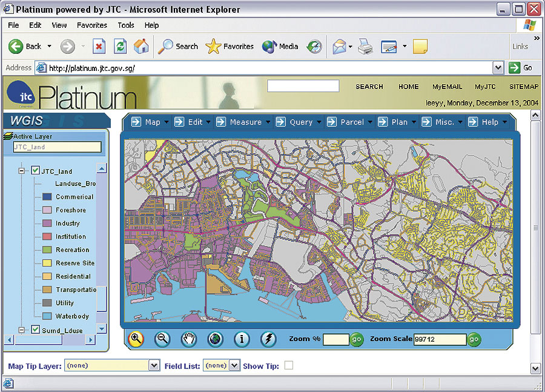This screenshot has height=392, width=545.
Task: Click the Active Layer stack icon
Action: pos(8,136)
